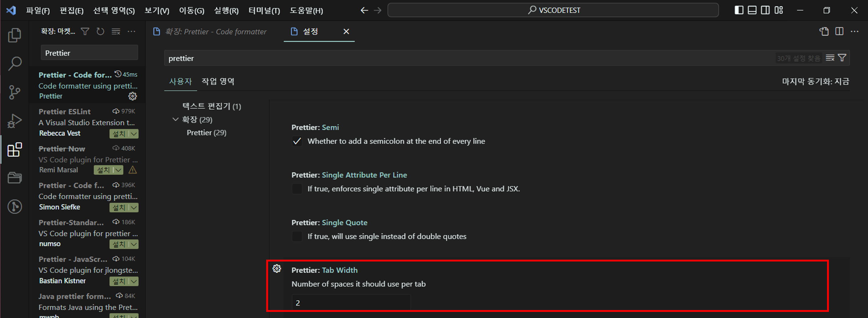Open install dropdown arrow for Prettier Now
The height and width of the screenshot is (318, 868).
[x=119, y=170]
